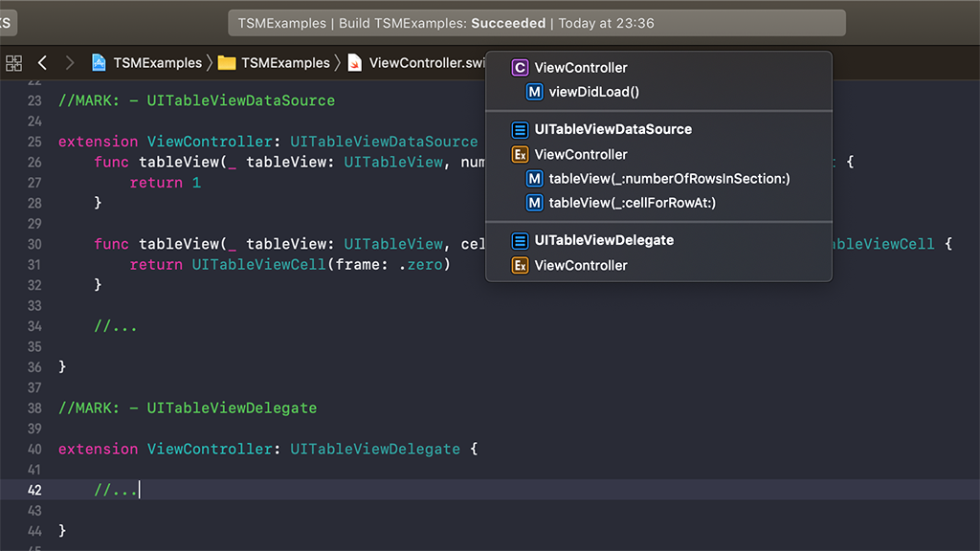Viewport: 980px width, 551px height.
Task: Click line number 42 in gutter
Action: 34,490
